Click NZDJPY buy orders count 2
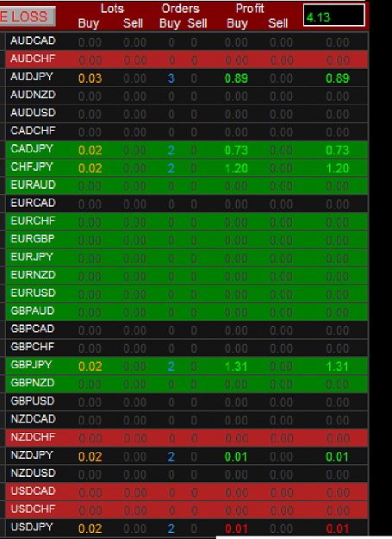The image size is (392, 539). pyautogui.click(x=171, y=457)
